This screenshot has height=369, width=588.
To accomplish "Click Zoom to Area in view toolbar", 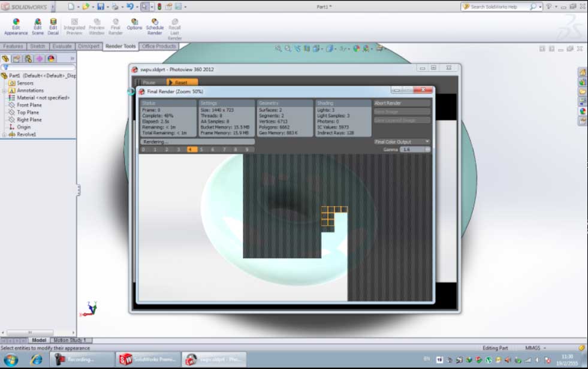I will 288,49.
